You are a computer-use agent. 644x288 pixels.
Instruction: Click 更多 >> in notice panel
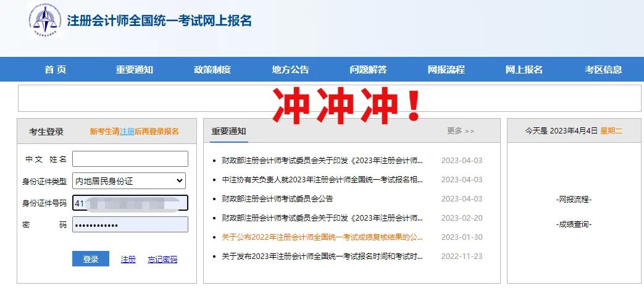[x=461, y=131]
